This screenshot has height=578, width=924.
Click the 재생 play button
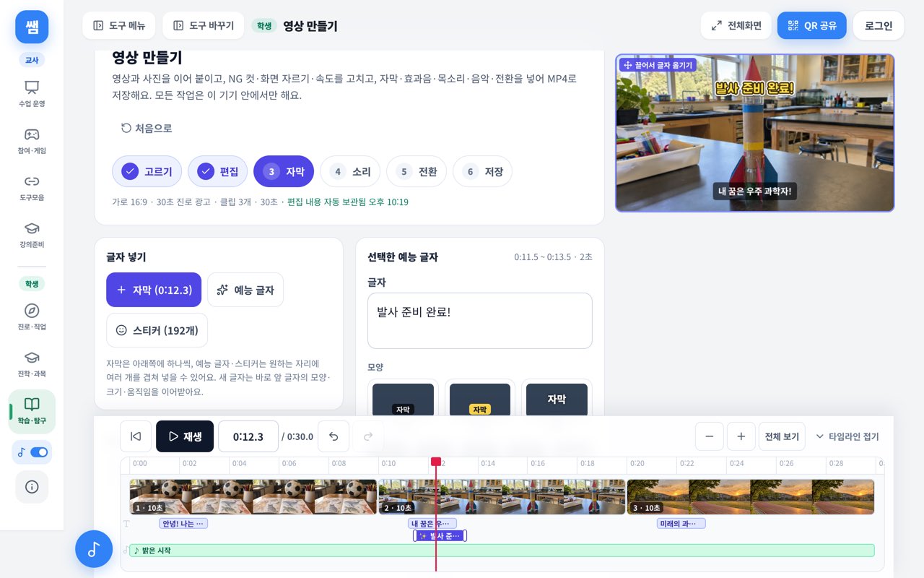[185, 436]
